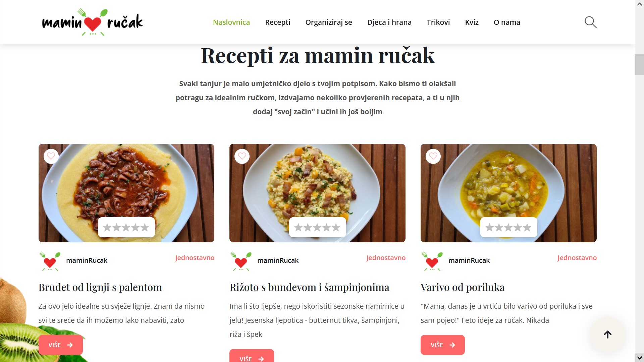Click the Mamin ručak logo
The height and width of the screenshot is (362, 644).
[92, 22]
